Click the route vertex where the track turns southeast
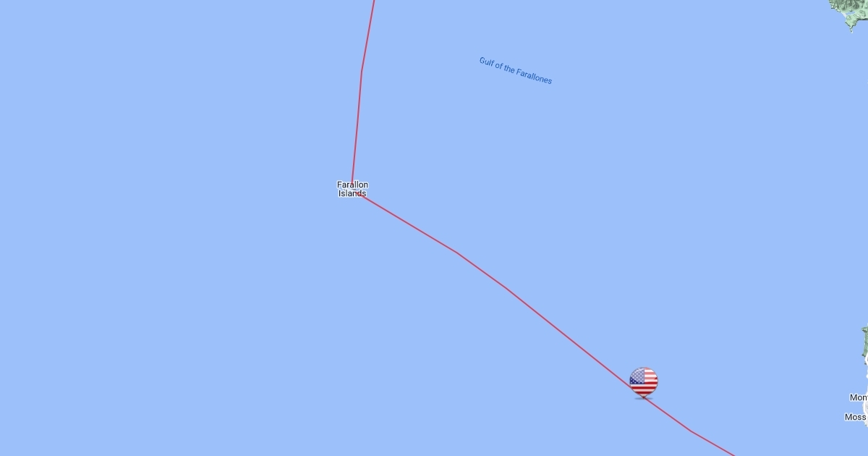868x456 pixels. click(x=352, y=190)
